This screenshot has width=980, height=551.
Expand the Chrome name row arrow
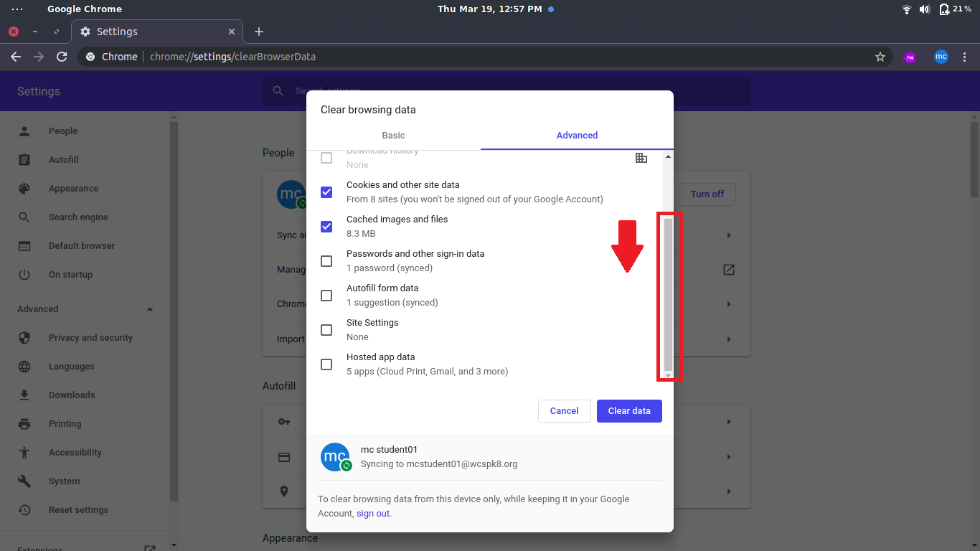click(x=729, y=304)
